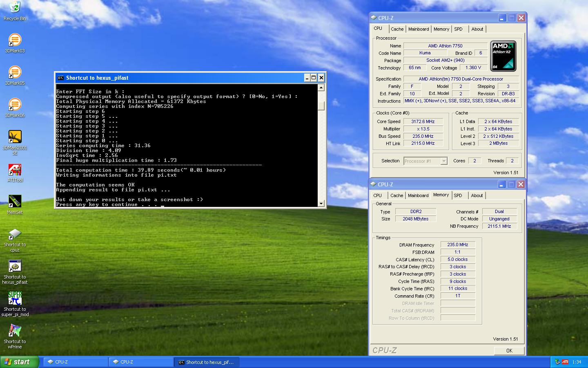
Task: Click the DRAM Frequency 235.0 MHz value
Action: point(458,245)
